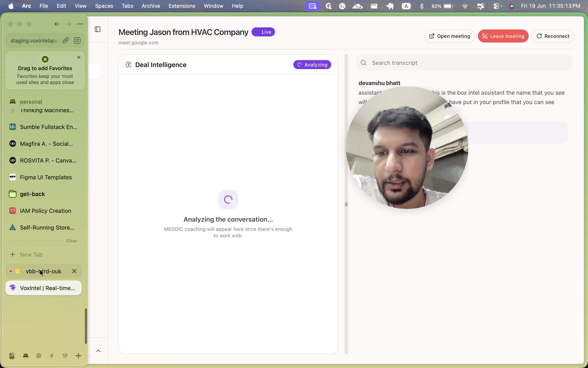588x368 pixels.
Task: Click the Bluetooth icon in menu bar
Action: point(422,6)
